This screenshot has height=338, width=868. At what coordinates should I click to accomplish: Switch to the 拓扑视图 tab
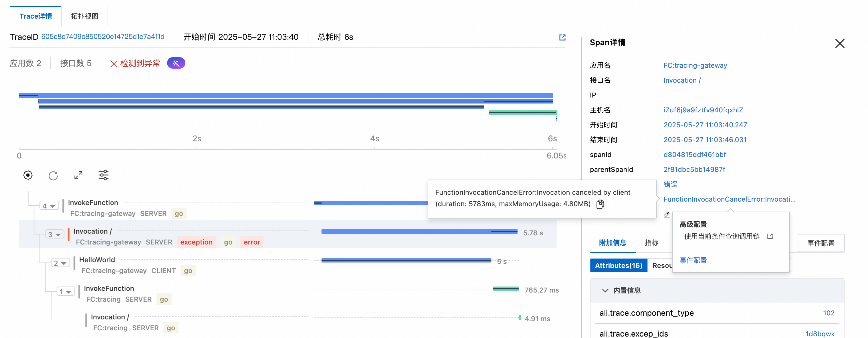coord(85,16)
